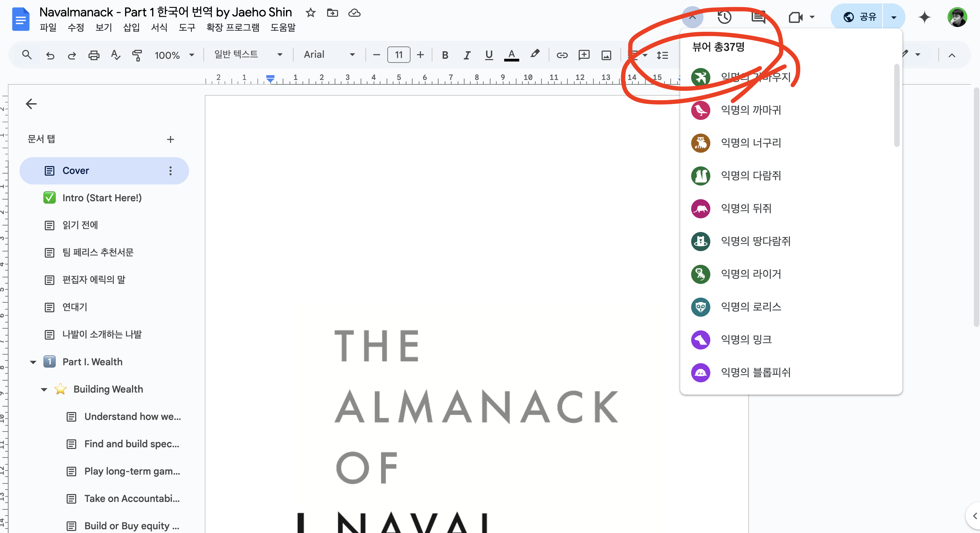
Task: Click the font size field
Action: click(x=398, y=55)
